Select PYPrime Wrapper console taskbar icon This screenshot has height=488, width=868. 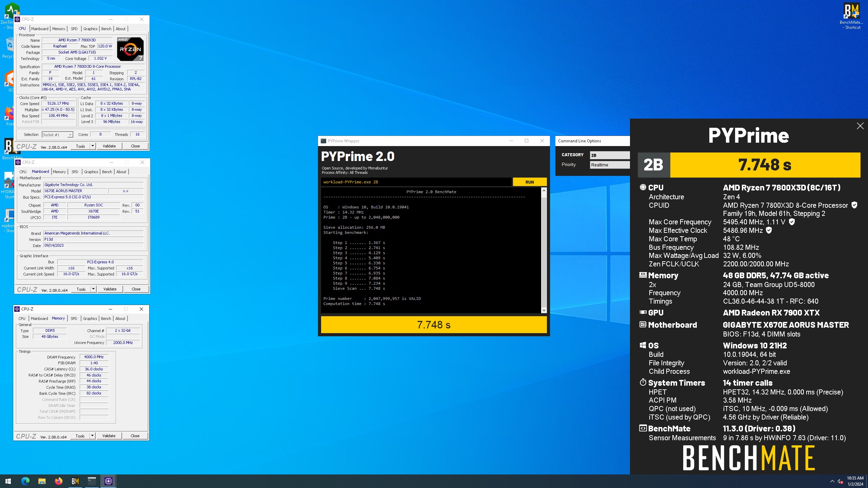[x=92, y=481]
